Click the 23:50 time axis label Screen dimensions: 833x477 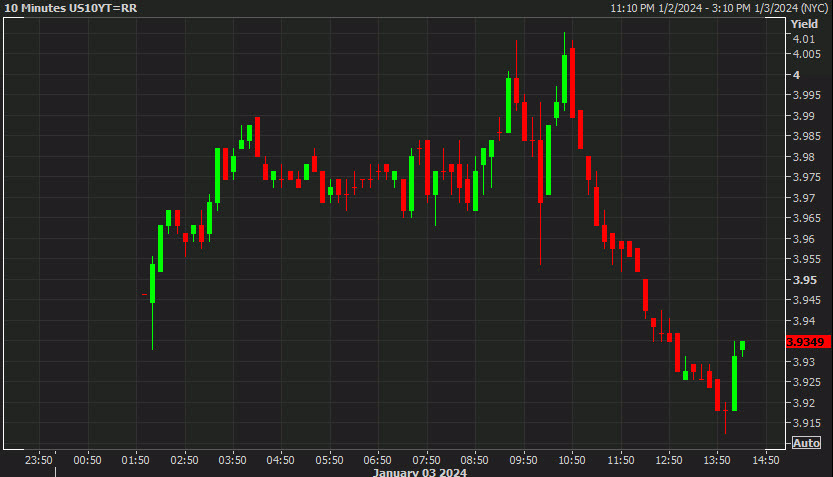click(x=39, y=460)
